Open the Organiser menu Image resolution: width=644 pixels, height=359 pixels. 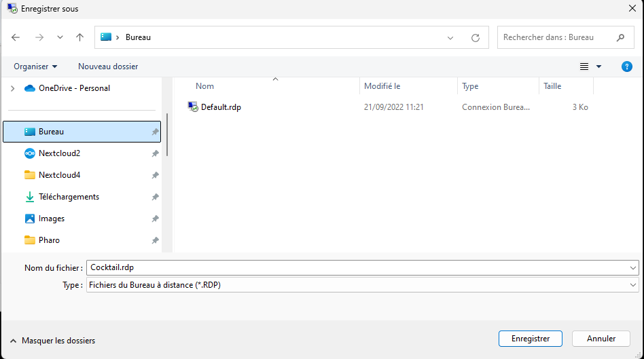(x=35, y=67)
